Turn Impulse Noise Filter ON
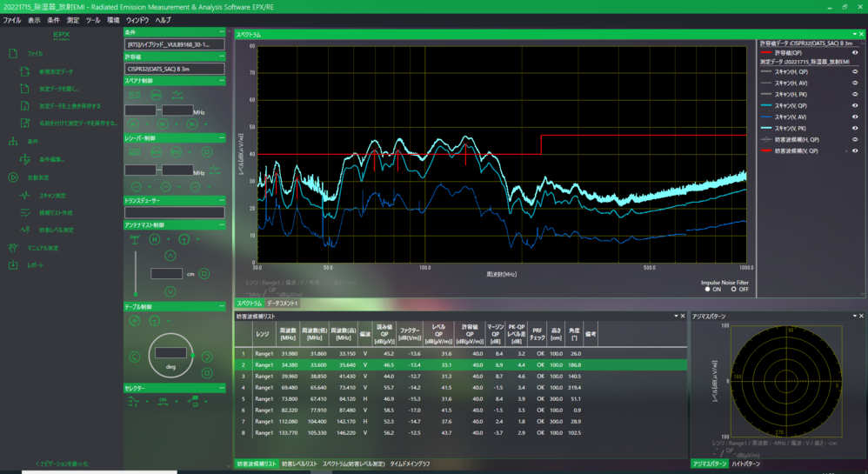Image resolution: width=868 pixels, height=474 pixels. point(705,289)
